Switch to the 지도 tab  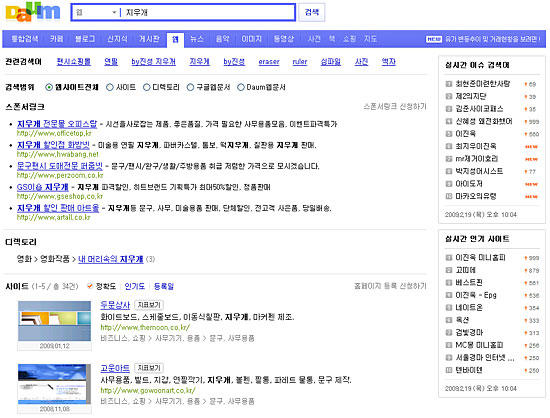pyautogui.click(x=370, y=39)
